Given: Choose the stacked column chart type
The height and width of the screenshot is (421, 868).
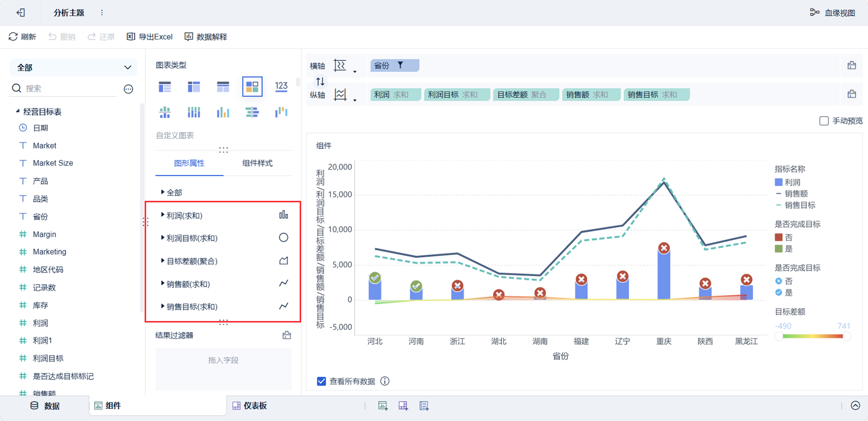Looking at the screenshot, I should point(194,112).
